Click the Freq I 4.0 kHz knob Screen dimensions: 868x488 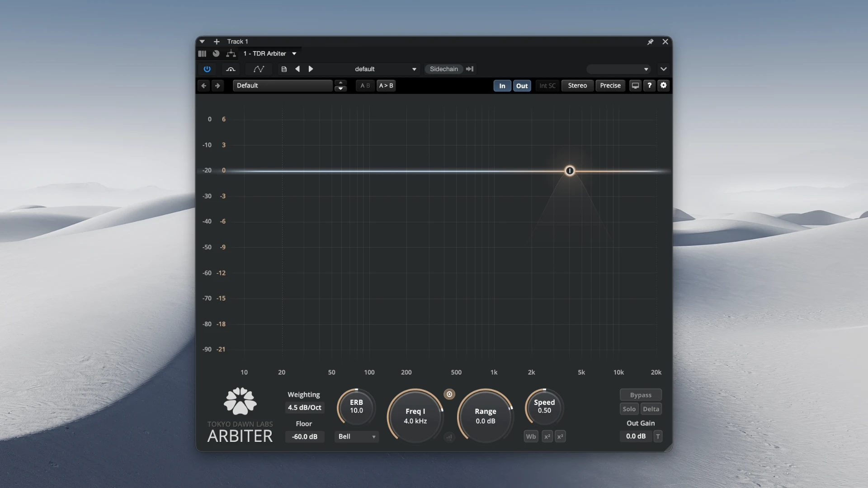[x=415, y=416]
